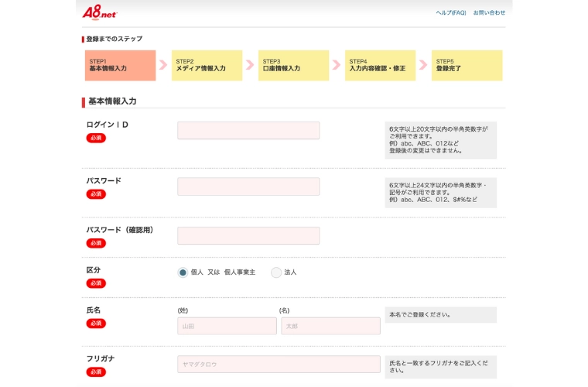Click the arrow between STEP3 and STEP4
This screenshot has height=387, width=588.
point(337,65)
